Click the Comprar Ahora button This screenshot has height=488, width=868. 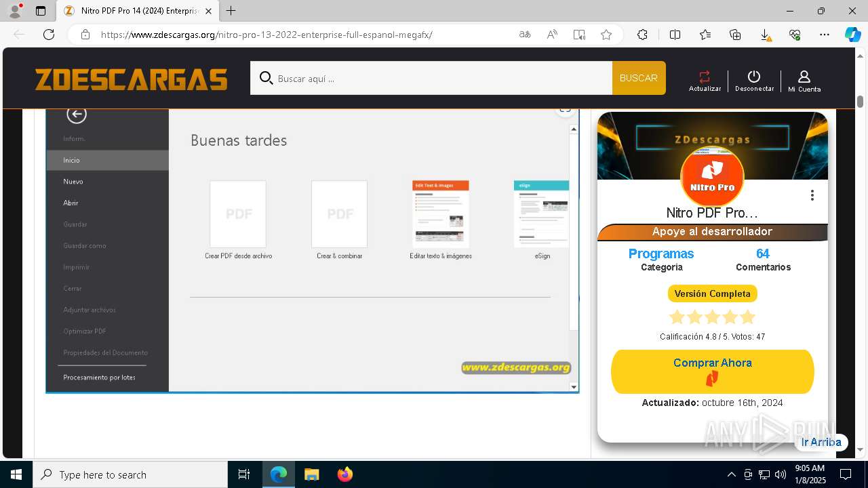tap(712, 371)
